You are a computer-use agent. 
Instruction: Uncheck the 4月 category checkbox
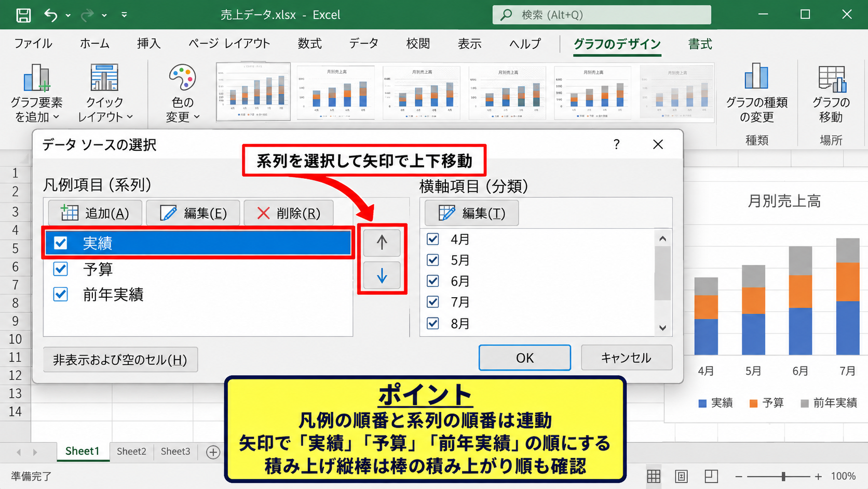432,239
